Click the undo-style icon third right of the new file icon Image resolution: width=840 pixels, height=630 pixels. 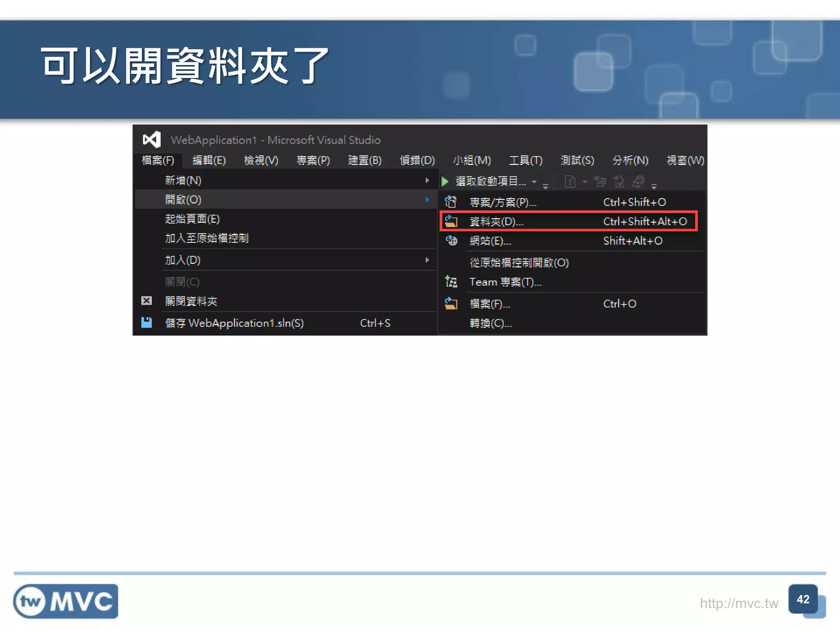click(619, 181)
